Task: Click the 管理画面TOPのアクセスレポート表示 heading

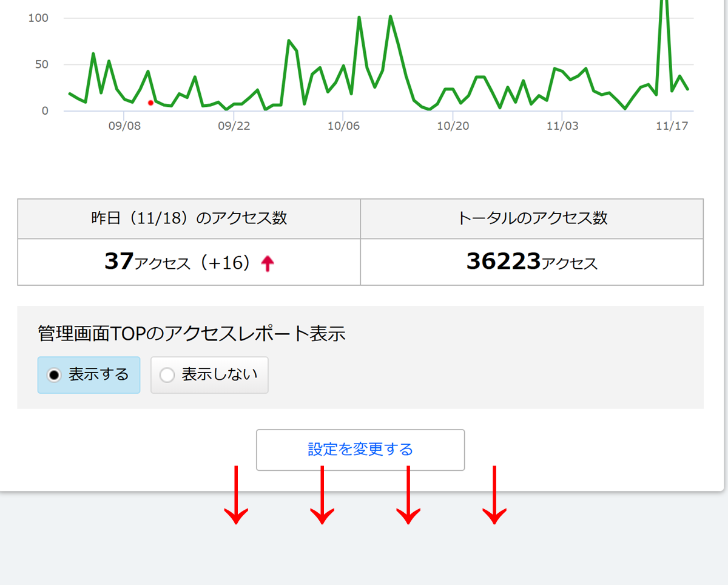Action: (192, 333)
